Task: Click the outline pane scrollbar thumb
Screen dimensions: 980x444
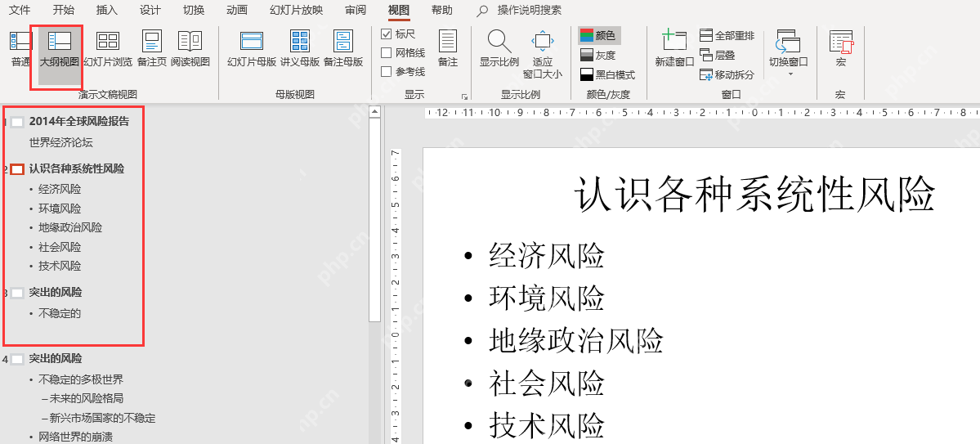Action: tap(375, 219)
